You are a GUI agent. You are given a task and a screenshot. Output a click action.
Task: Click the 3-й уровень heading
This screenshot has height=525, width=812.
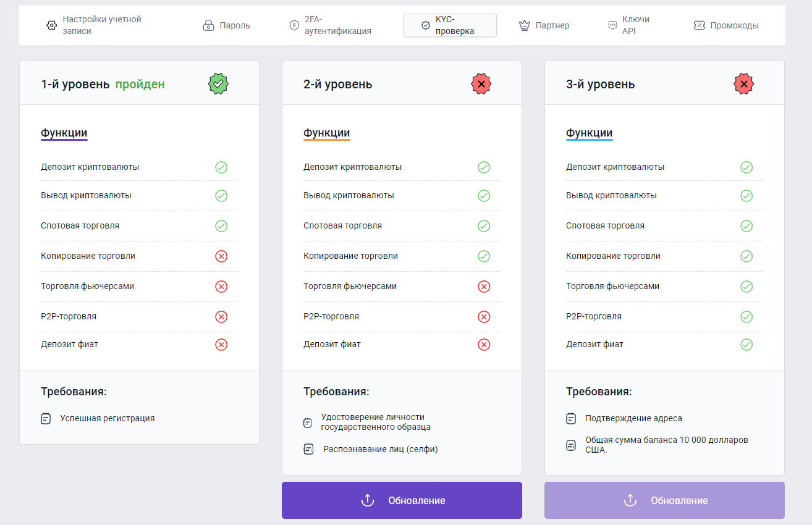601,84
